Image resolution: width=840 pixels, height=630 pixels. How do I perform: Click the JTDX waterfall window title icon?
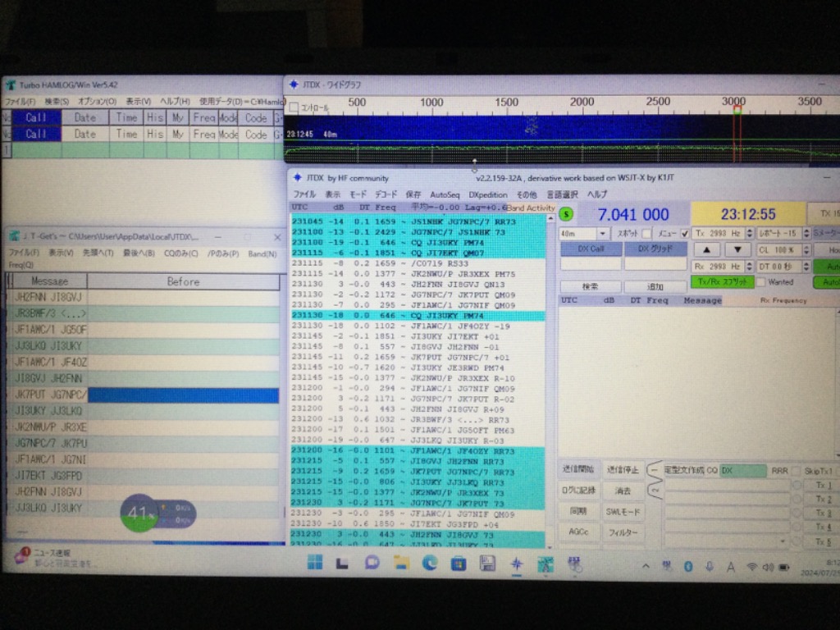294,84
